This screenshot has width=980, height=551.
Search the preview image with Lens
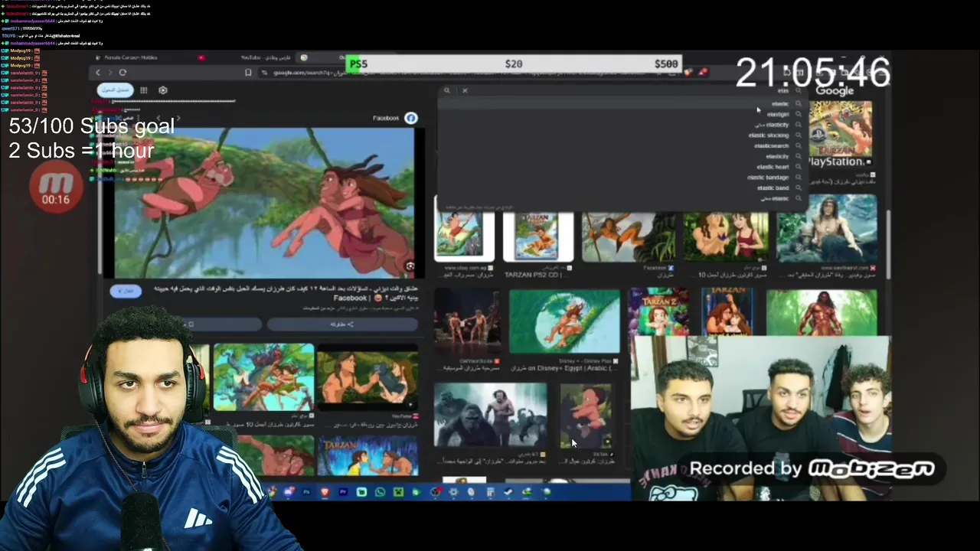point(410,266)
